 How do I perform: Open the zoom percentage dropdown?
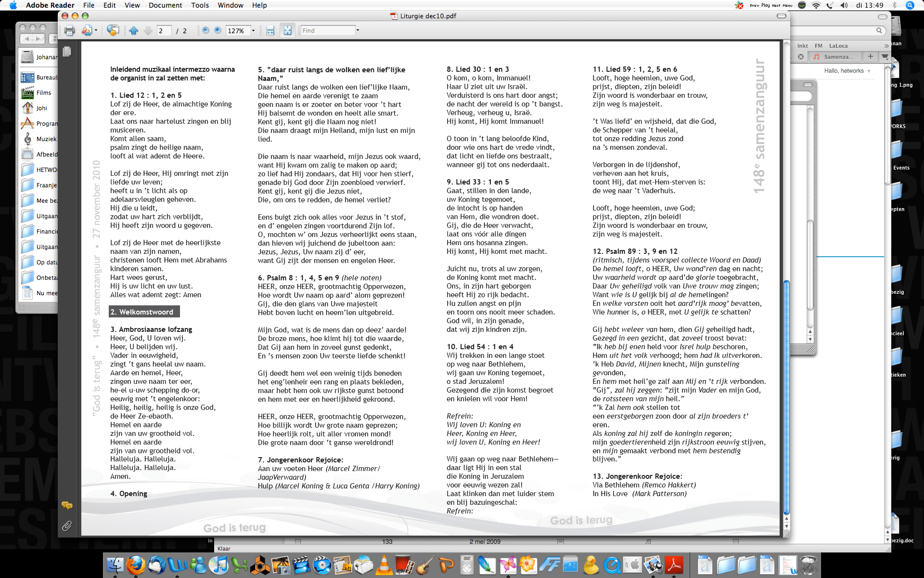[x=253, y=30]
